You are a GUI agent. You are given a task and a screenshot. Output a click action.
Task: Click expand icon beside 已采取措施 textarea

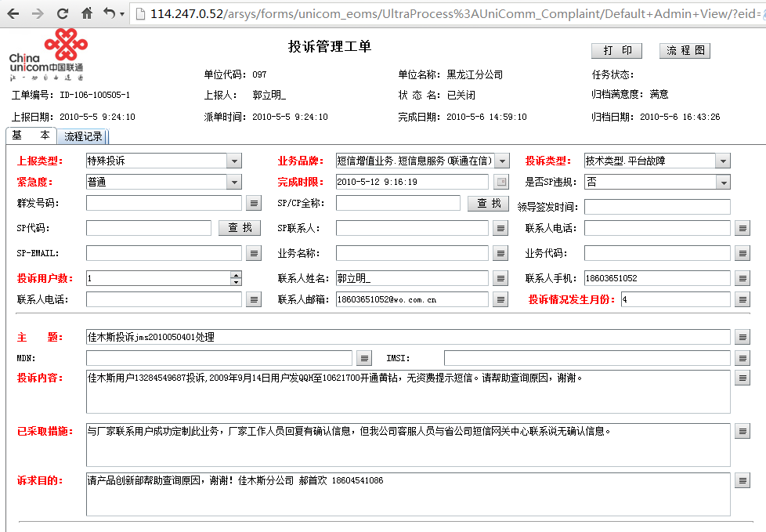click(743, 432)
